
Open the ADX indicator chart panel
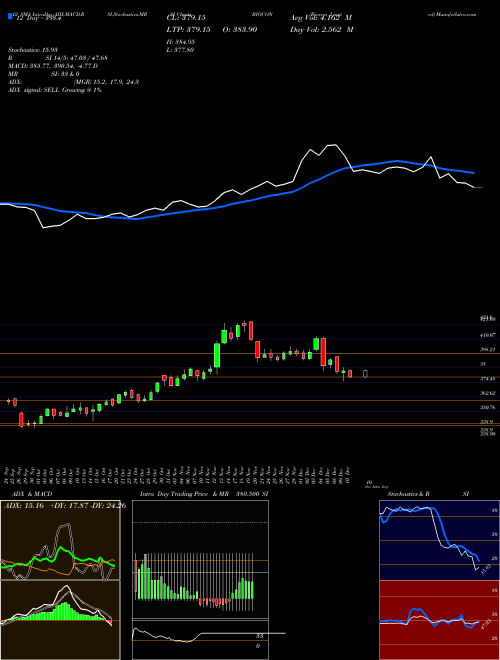point(60,540)
